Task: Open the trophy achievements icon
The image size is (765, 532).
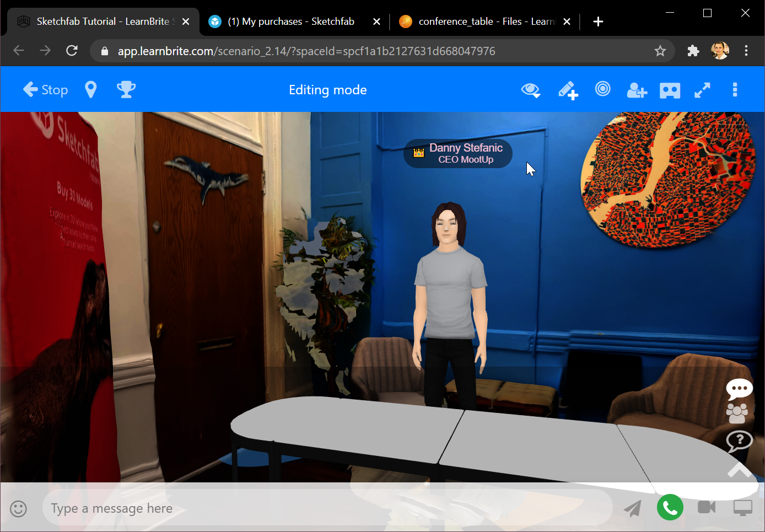Action: (x=126, y=89)
